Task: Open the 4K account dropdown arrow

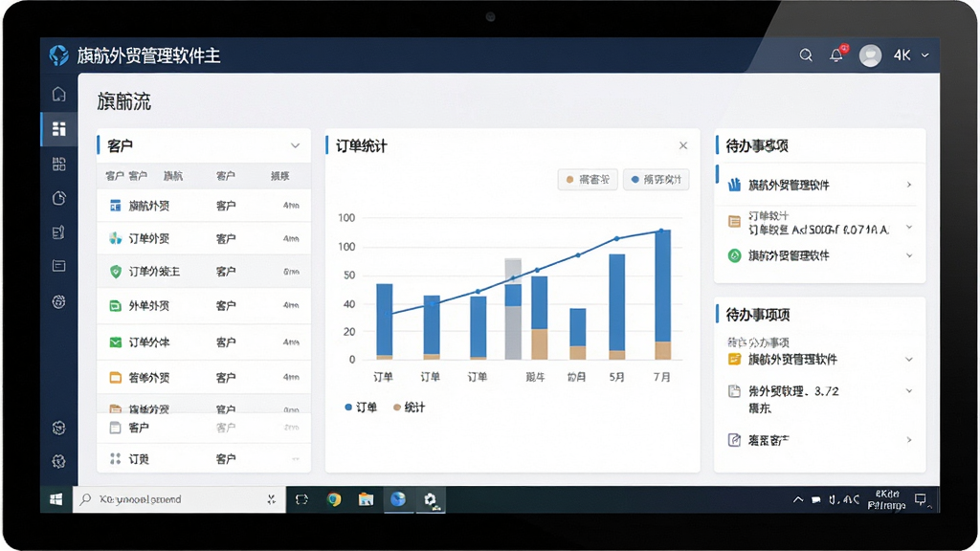Action: (925, 55)
